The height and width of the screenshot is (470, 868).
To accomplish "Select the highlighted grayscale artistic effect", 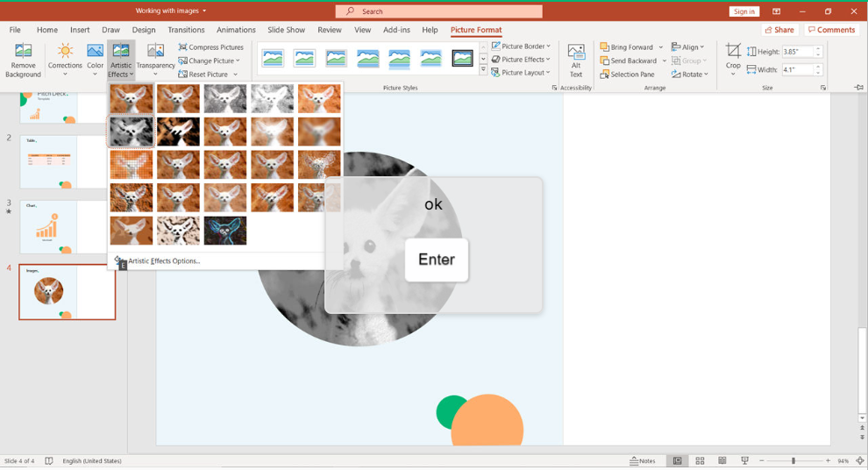I will pyautogui.click(x=132, y=132).
